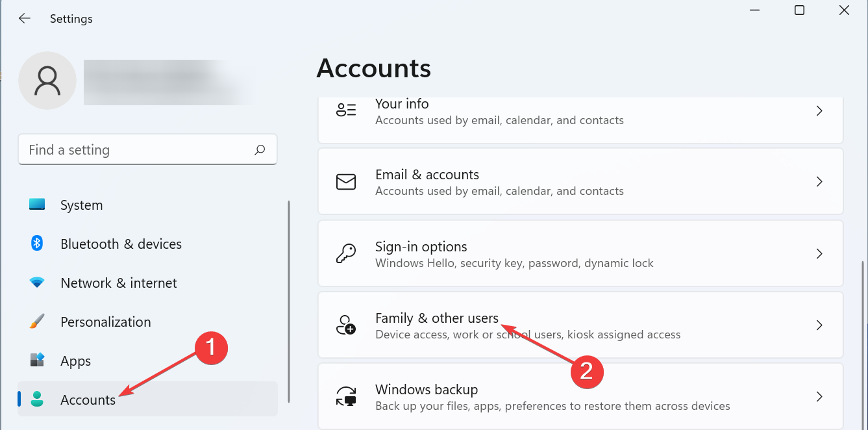Open Email & accounts chevron
Image resolution: width=868 pixels, height=430 pixels.
(x=819, y=182)
